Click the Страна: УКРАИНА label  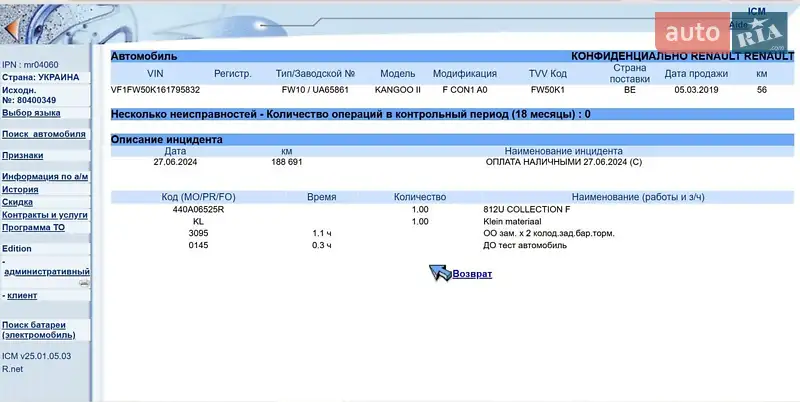(x=41, y=77)
